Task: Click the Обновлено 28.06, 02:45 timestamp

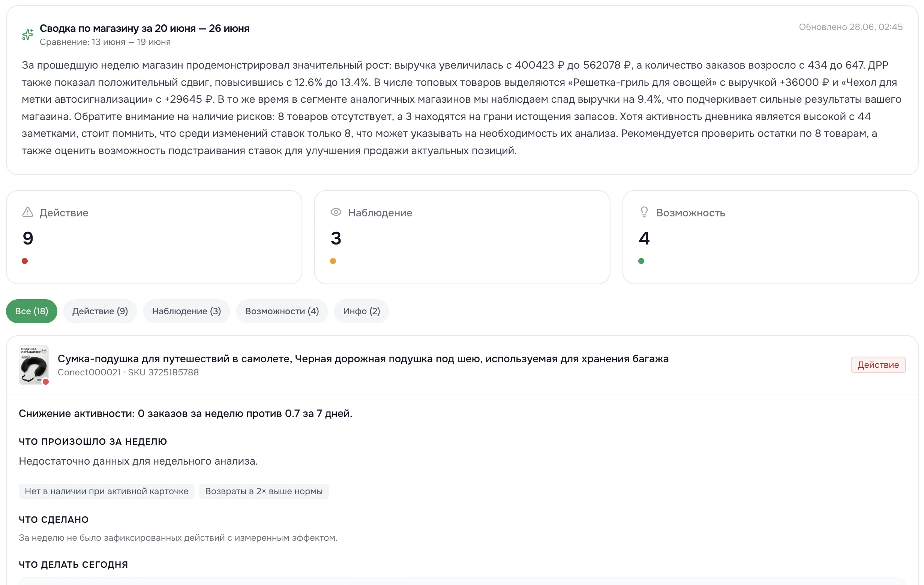Action: pyautogui.click(x=851, y=27)
